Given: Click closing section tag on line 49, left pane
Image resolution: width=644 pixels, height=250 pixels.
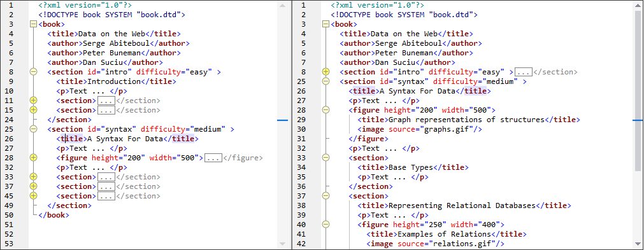Looking at the screenshot, I should [69, 205].
